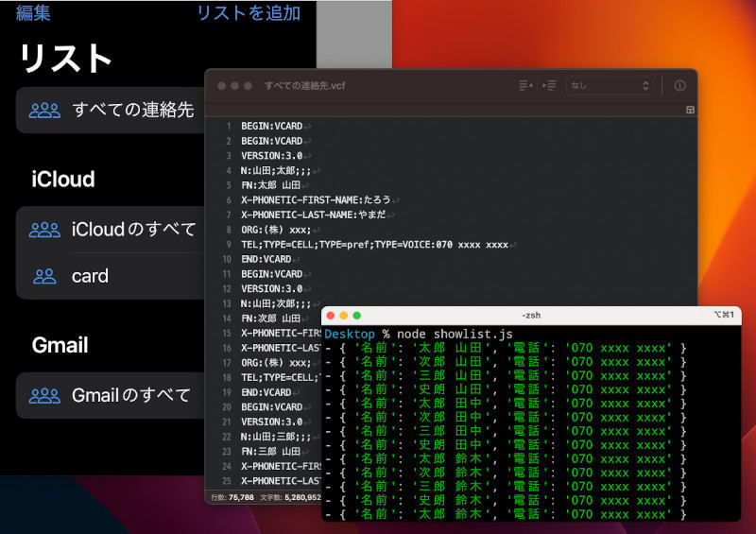Select the すべての連絡先 list
This screenshot has width=756, height=534.
click(x=132, y=110)
